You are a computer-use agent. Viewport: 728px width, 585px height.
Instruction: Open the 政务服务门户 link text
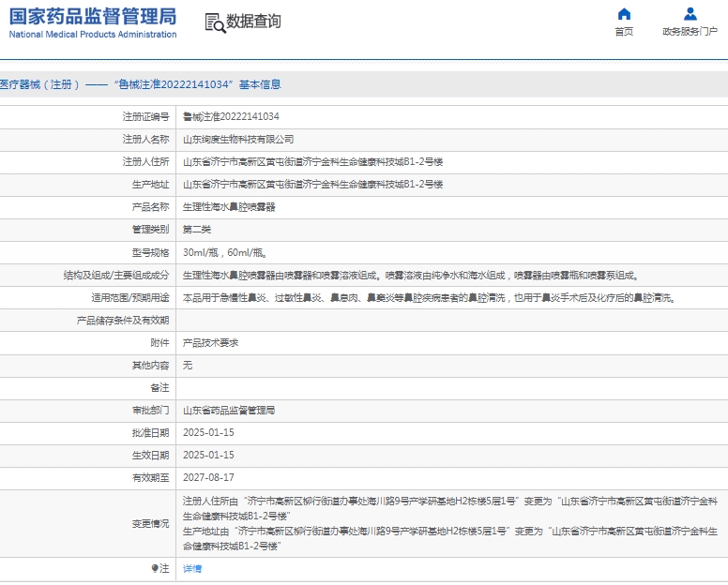pos(690,32)
